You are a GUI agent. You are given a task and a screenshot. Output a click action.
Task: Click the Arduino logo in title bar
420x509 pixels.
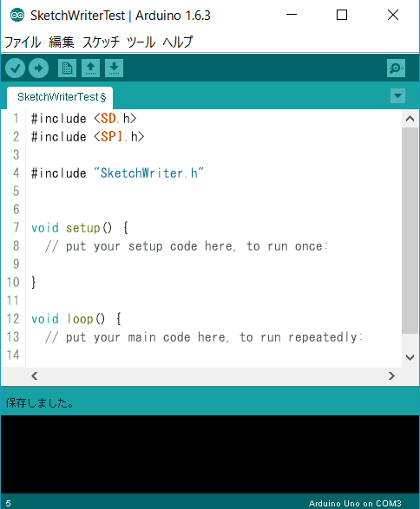(16, 16)
